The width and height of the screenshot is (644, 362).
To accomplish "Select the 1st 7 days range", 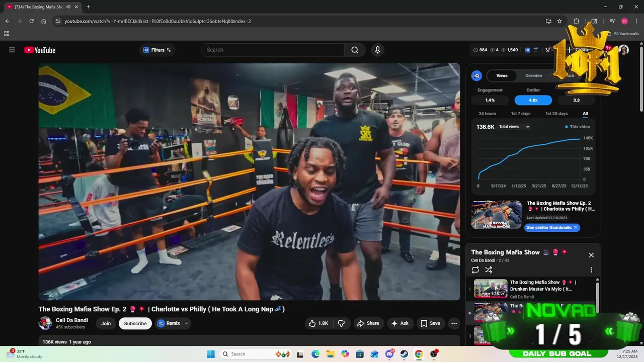I will click(521, 114).
